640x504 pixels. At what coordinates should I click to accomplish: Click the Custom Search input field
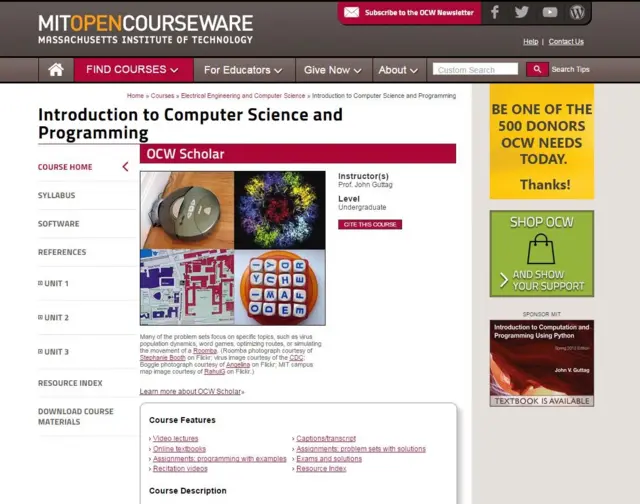(476, 70)
